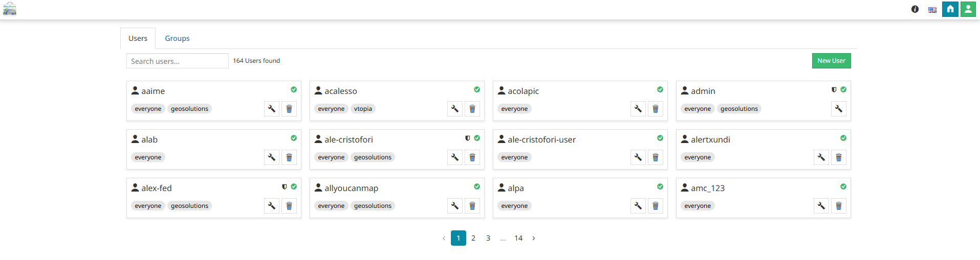Jump to page 14 in pagination
The height and width of the screenshot is (260, 980).
[x=518, y=238]
